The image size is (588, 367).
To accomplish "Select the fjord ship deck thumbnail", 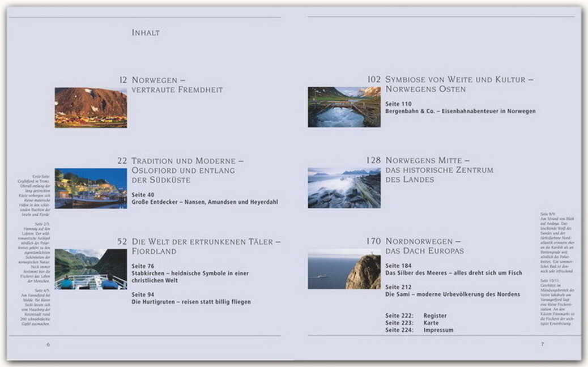I will [x=91, y=269].
